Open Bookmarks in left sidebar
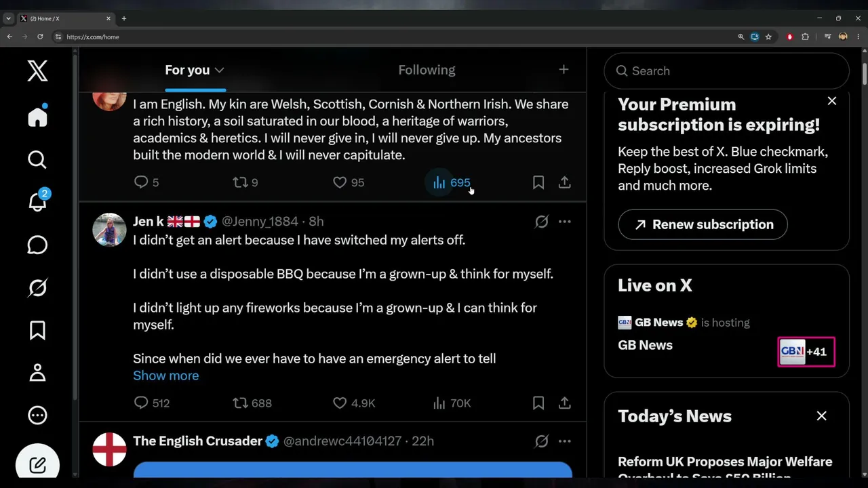 pyautogui.click(x=37, y=330)
